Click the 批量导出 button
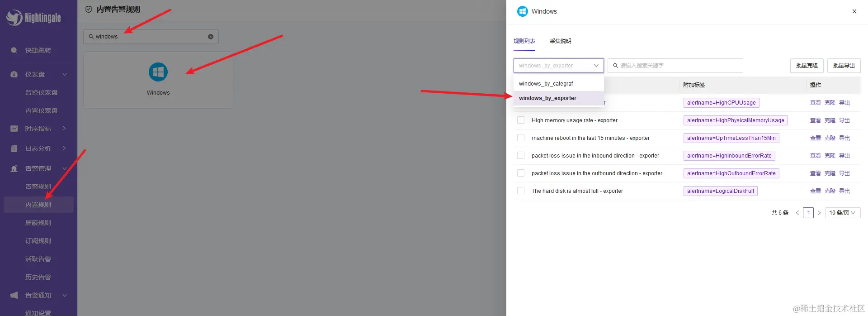This screenshot has width=868, height=316. coord(844,66)
